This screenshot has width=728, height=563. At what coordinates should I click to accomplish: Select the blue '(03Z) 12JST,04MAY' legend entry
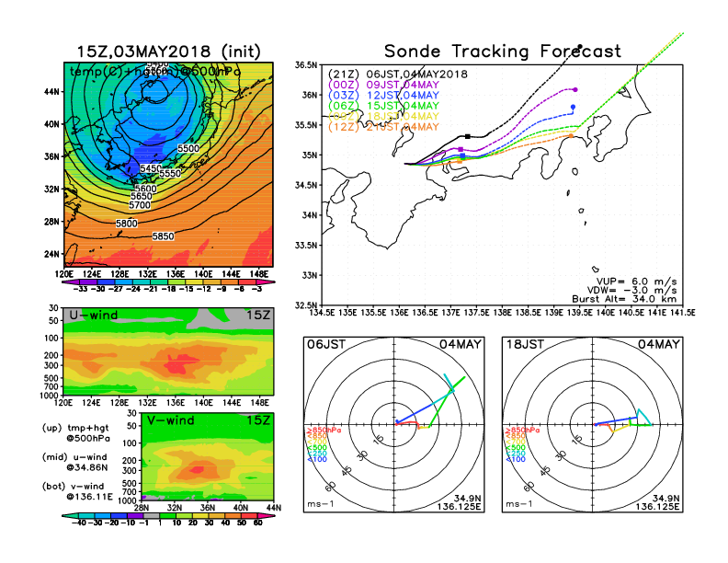tap(383, 96)
